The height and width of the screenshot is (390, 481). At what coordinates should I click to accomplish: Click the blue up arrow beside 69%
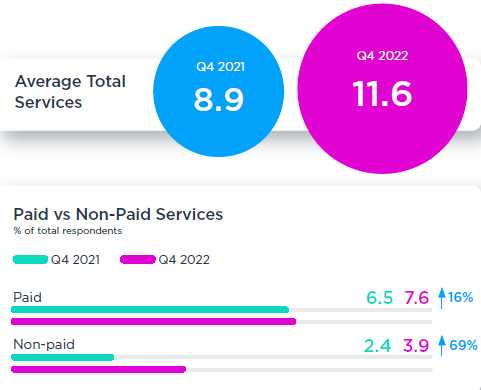click(x=442, y=345)
